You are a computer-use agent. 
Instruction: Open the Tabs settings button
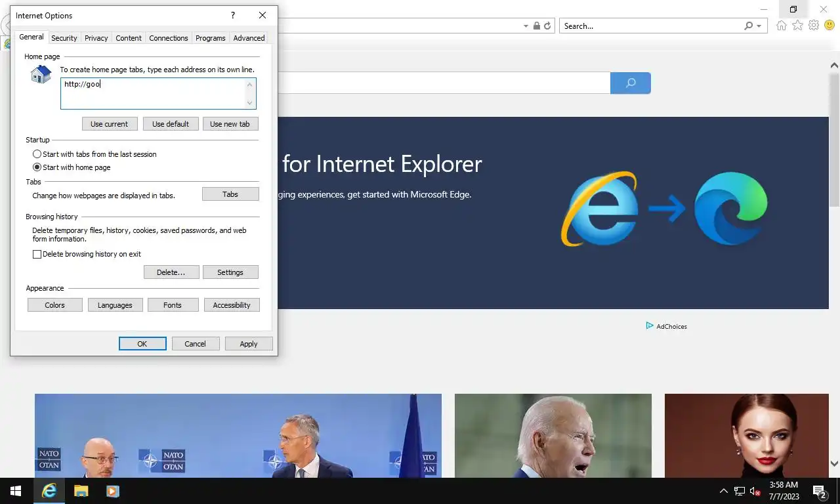pos(230,194)
